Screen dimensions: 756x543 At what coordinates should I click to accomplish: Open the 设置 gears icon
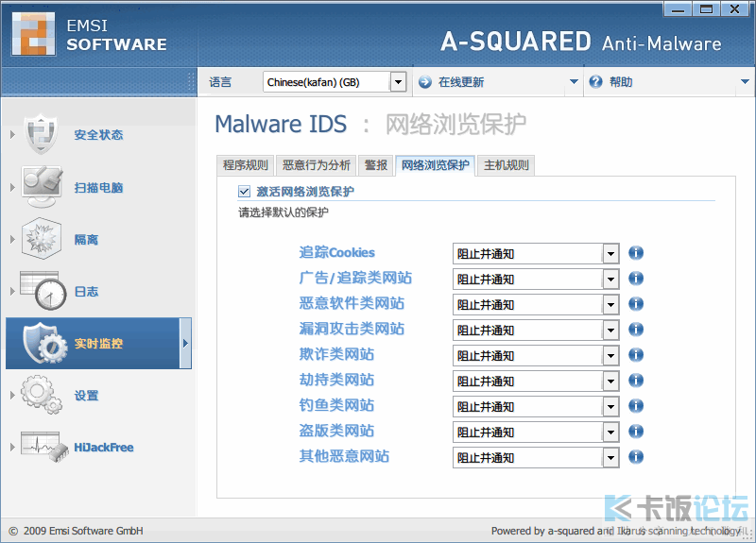(x=42, y=395)
